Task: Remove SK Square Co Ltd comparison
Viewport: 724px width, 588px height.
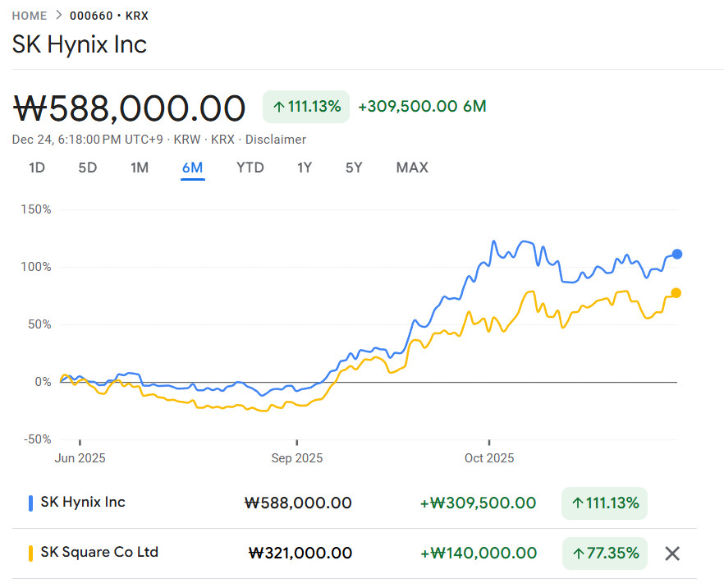Action: [x=671, y=554]
